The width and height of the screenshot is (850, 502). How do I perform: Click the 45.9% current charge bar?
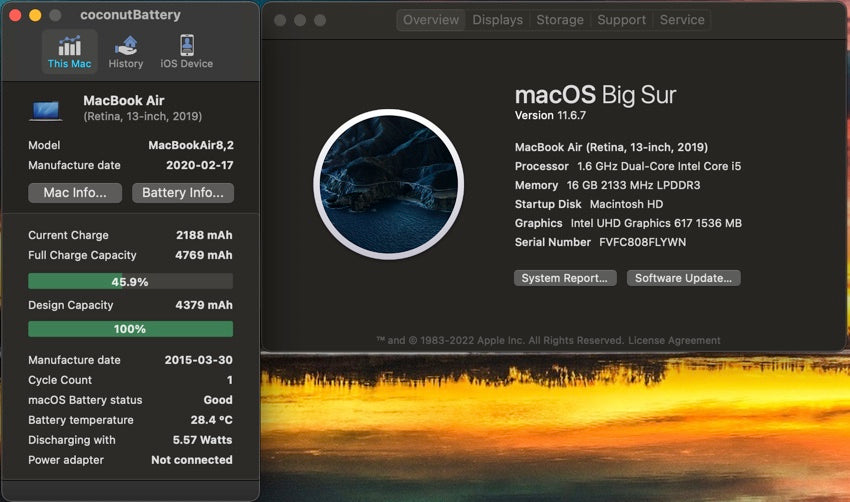(131, 281)
